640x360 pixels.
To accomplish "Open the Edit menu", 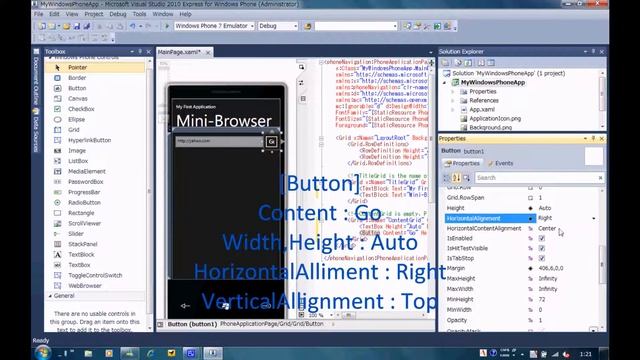I will click(x=54, y=14).
